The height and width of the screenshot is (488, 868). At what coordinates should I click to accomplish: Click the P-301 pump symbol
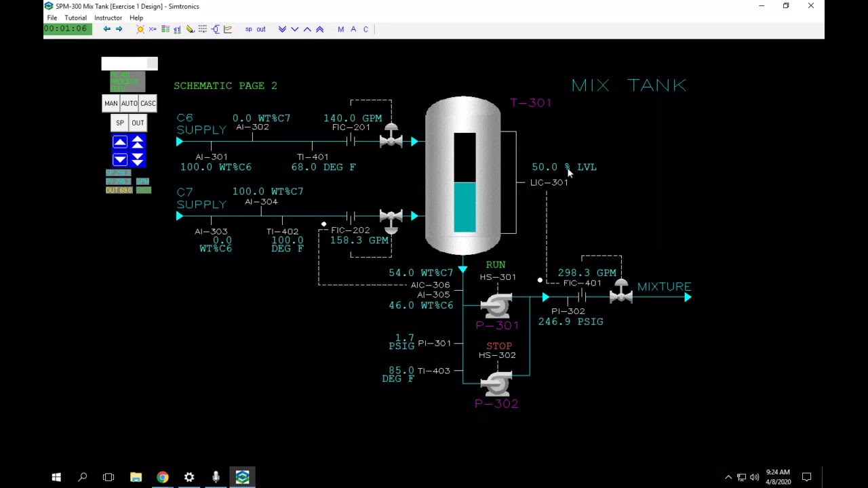point(496,306)
